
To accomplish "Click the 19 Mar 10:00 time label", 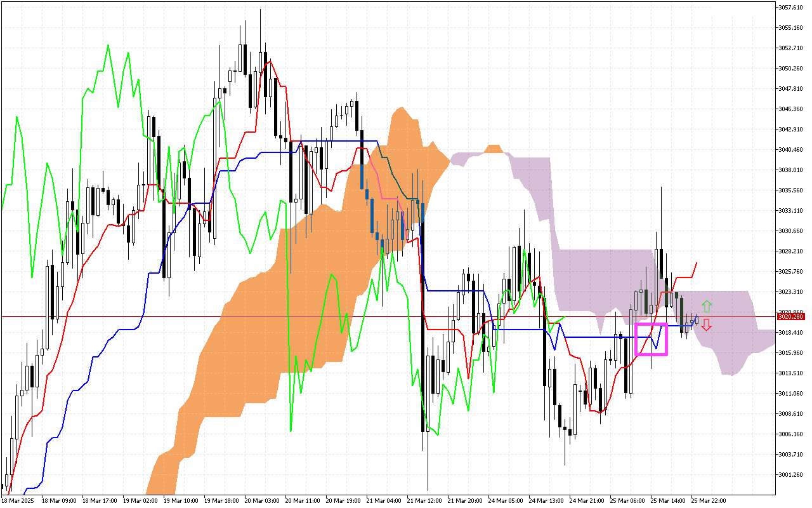I will (180, 501).
